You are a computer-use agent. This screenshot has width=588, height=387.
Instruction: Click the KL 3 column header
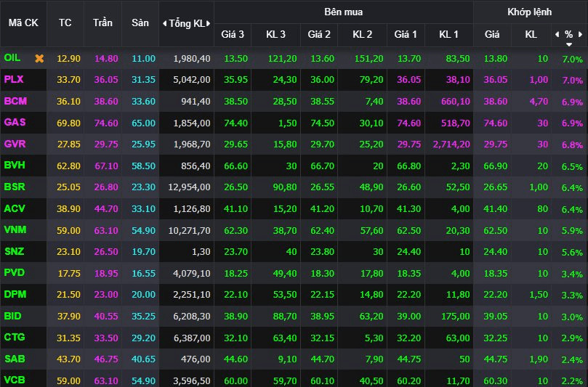(275, 34)
